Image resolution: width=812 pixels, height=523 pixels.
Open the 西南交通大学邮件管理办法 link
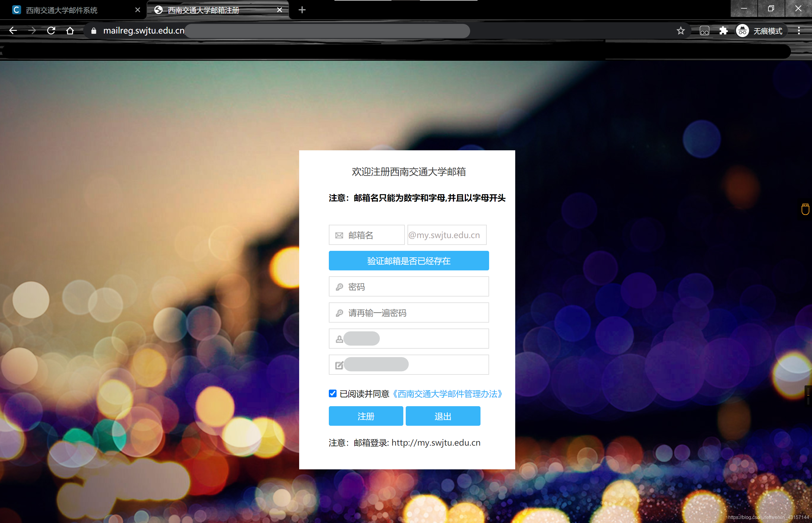click(448, 394)
